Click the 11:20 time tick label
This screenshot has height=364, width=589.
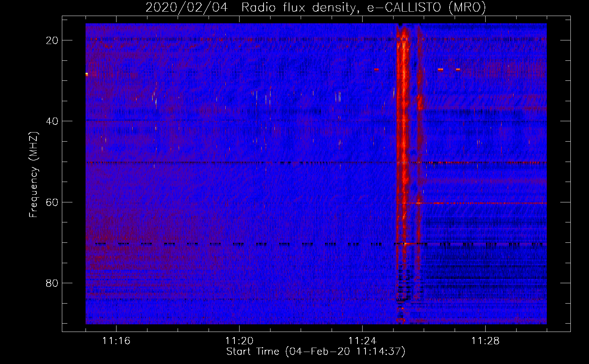click(x=239, y=341)
